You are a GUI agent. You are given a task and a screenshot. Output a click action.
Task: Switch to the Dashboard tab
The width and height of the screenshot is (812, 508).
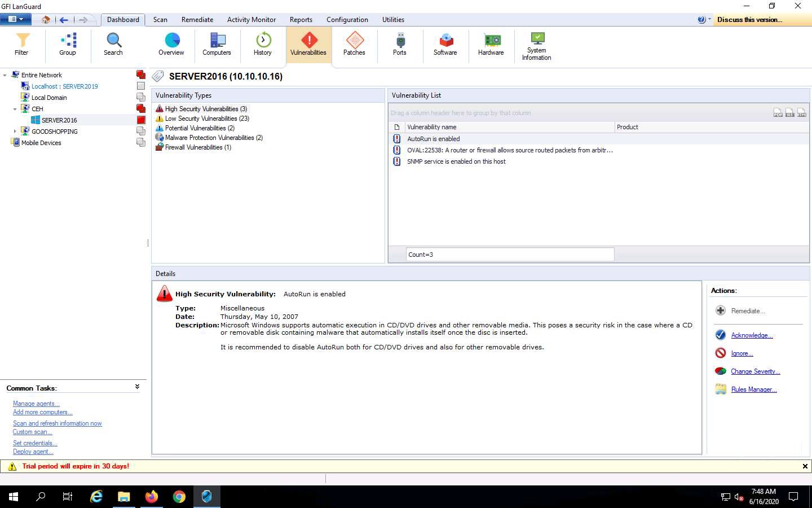[x=123, y=20]
